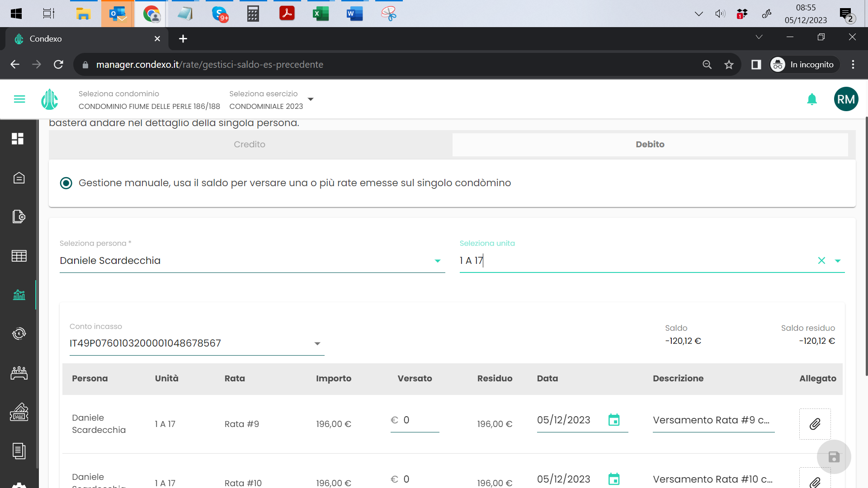
Task: Clear the selected unit 1 A 17
Action: click(821, 261)
